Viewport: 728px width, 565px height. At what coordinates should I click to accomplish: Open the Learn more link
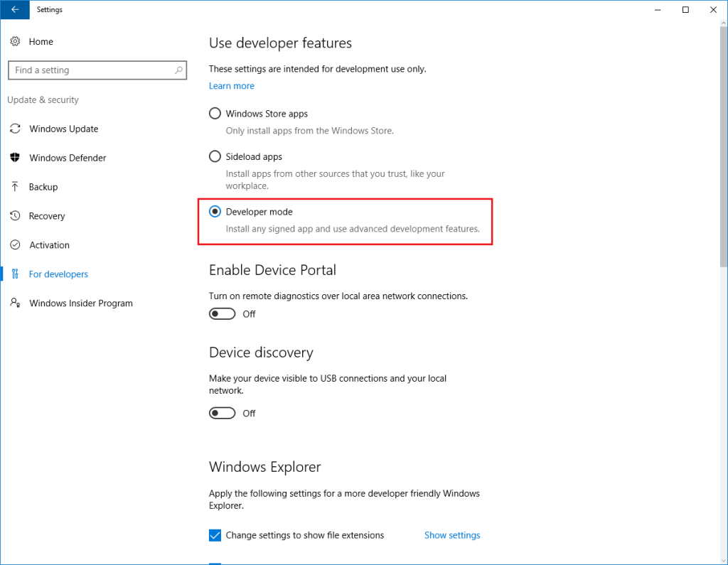(x=232, y=86)
